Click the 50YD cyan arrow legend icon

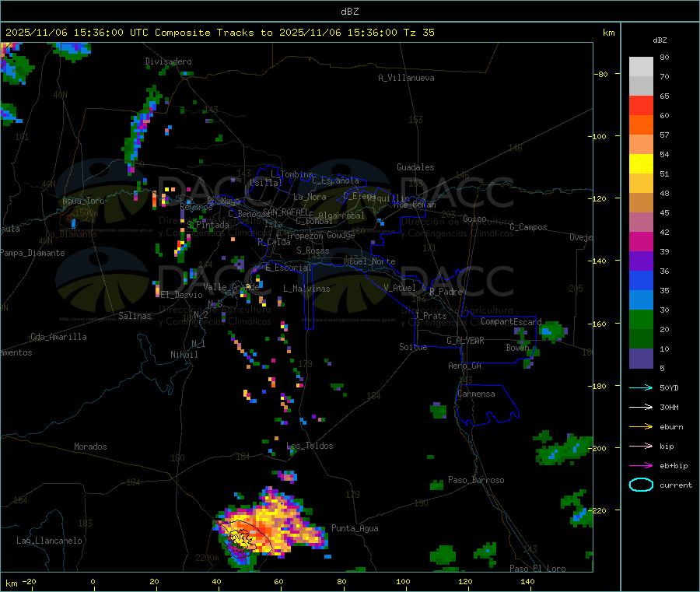pyautogui.click(x=641, y=387)
